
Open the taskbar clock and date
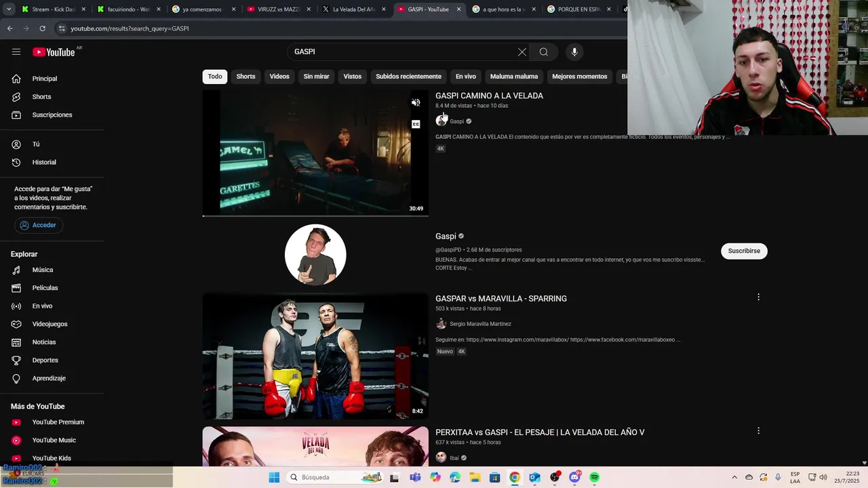847,477
